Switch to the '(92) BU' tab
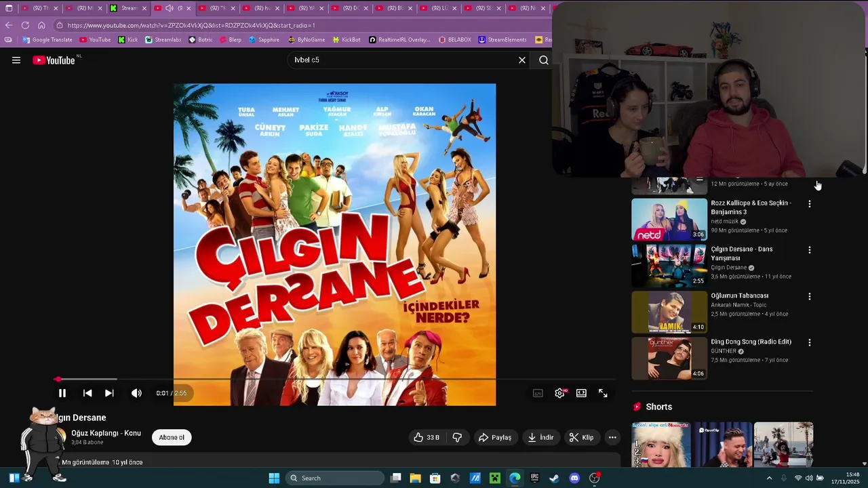This screenshot has height=488, width=868. click(x=395, y=8)
